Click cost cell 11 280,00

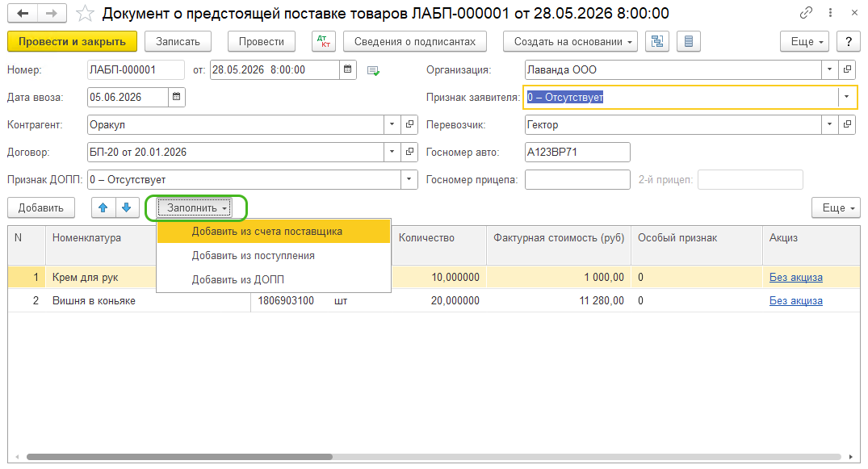point(559,300)
